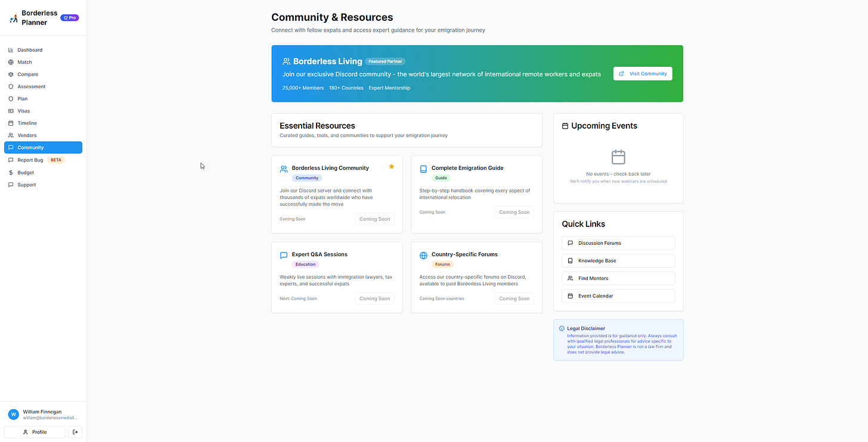This screenshot has width=868, height=442.
Task: Go to the Plan section
Action: 43,99
